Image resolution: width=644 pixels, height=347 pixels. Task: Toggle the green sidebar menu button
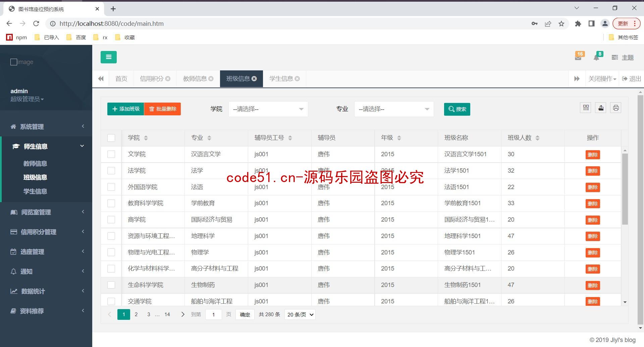pos(108,57)
